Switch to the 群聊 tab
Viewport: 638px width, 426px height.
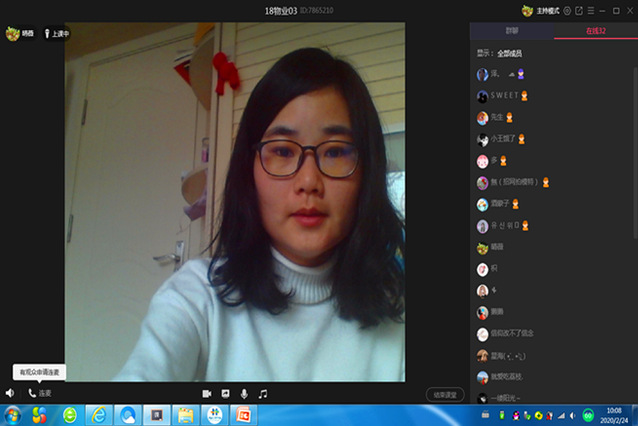click(511, 32)
